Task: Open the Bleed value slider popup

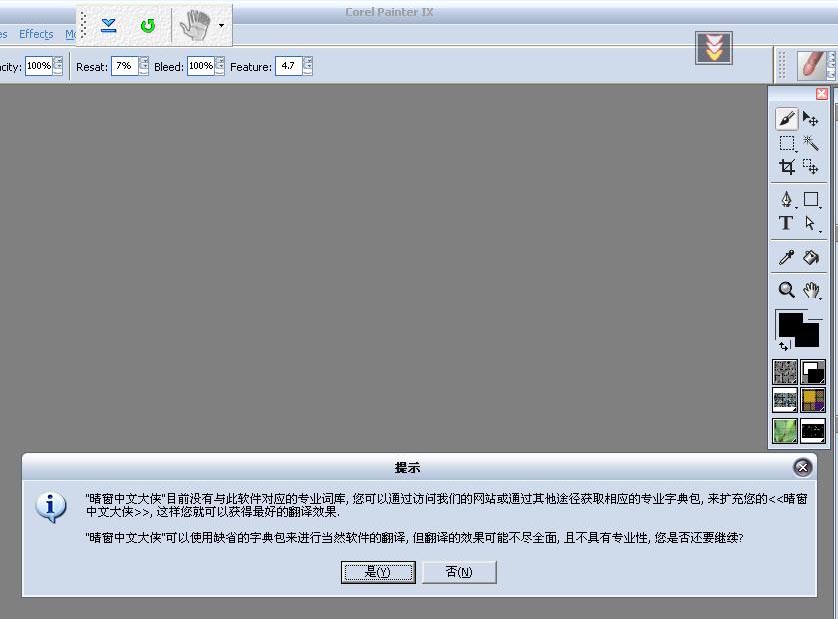Action: (x=219, y=66)
